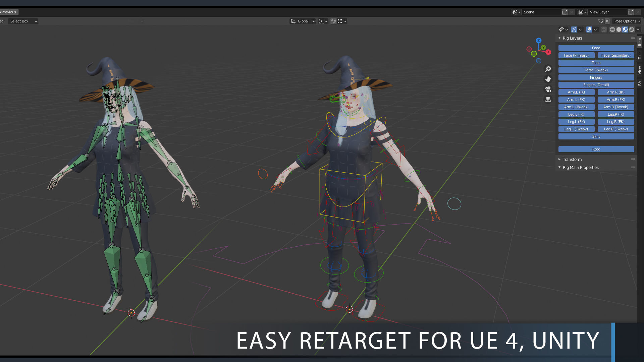Toggle show overlays button

click(589, 29)
